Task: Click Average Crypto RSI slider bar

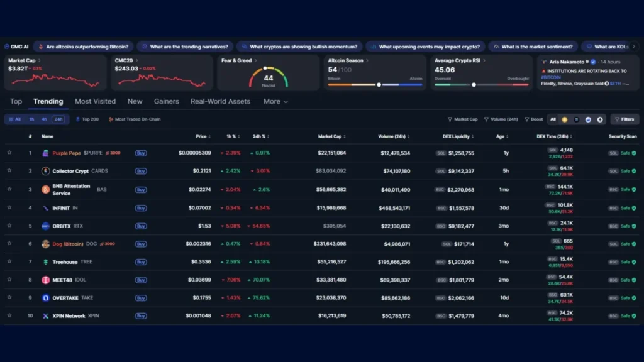Action: pos(481,85)
